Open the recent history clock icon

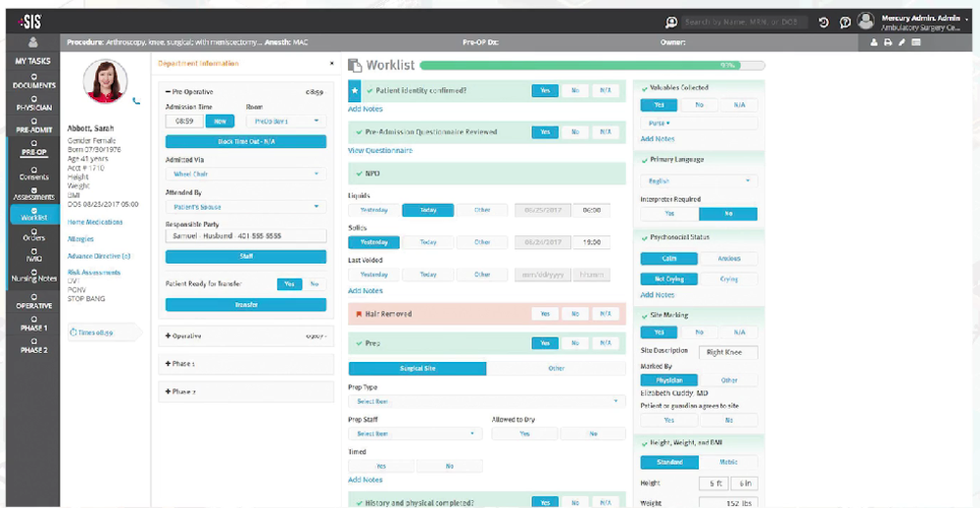(824, 22)
